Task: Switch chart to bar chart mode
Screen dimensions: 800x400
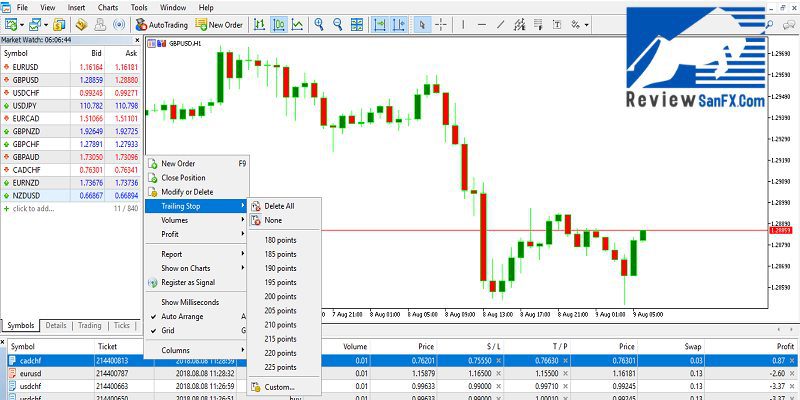Action: coord(260,24)
